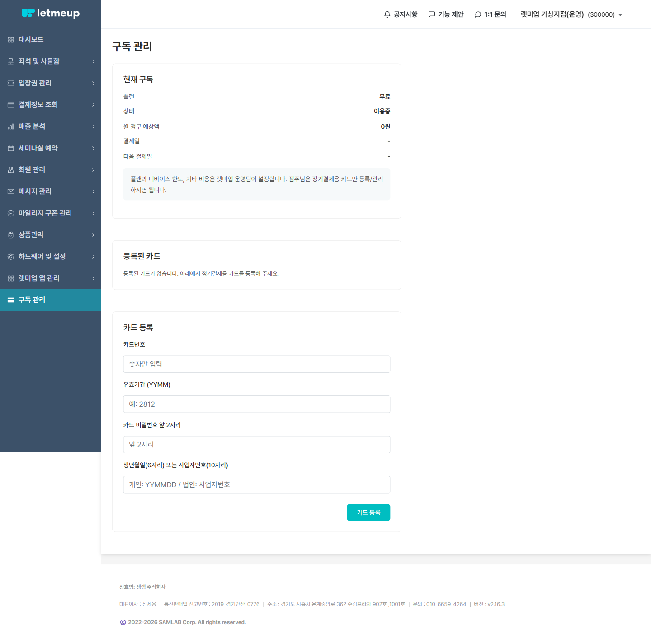Click the 카드 등록 section heading
Viewport: 651px width, 644px height.
click(138, 328)
